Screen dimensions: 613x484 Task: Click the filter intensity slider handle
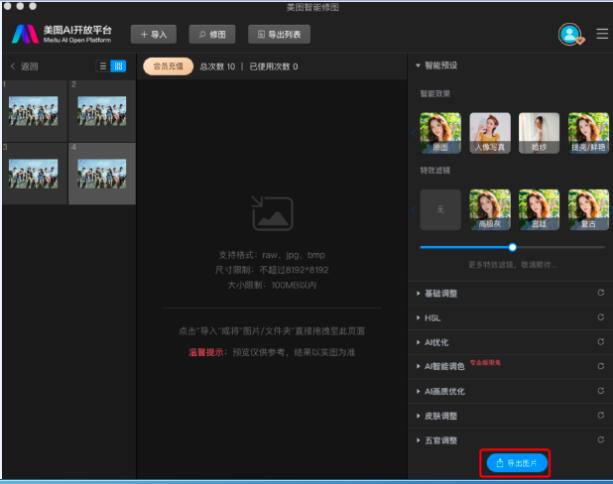512,247
